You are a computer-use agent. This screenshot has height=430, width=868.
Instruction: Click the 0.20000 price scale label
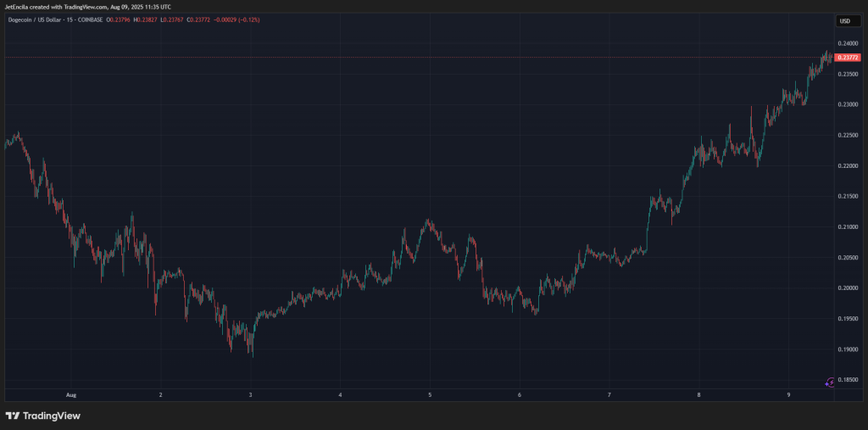pyautogui.click(x=849, y=288)
